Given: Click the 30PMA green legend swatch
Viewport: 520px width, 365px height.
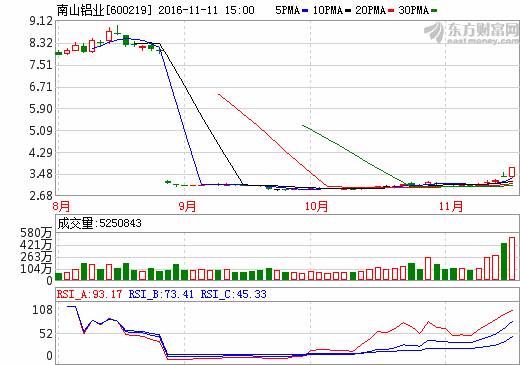Looking at the screenshot, I should point(434,11).
